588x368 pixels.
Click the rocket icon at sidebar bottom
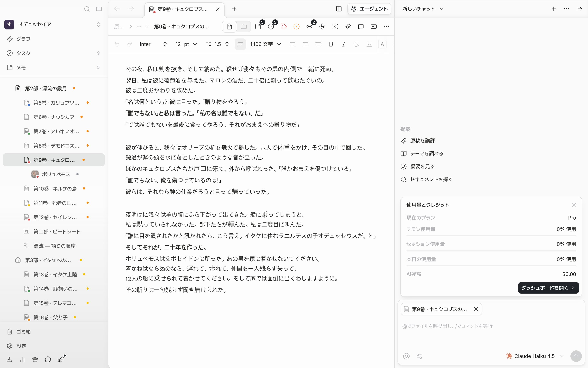click(61, 359)
